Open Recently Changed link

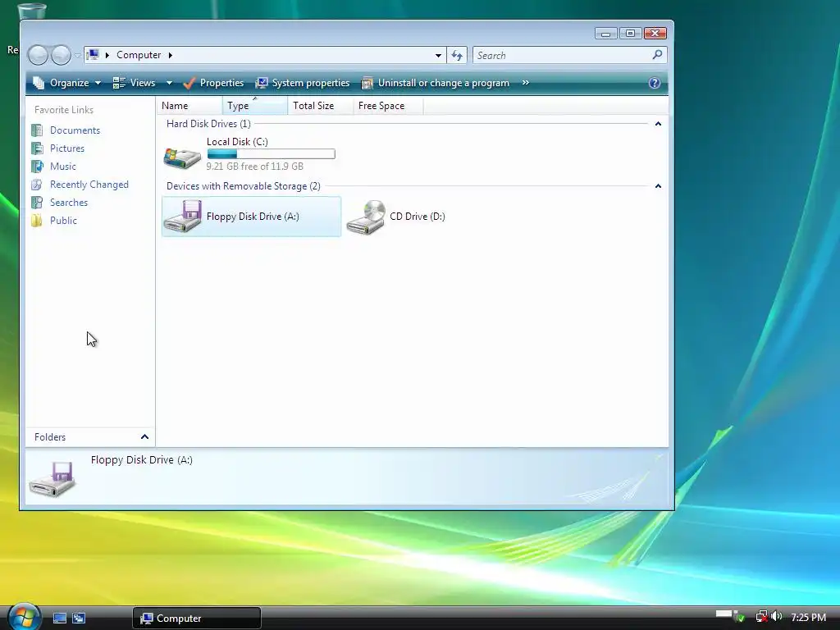pos(89,185)
